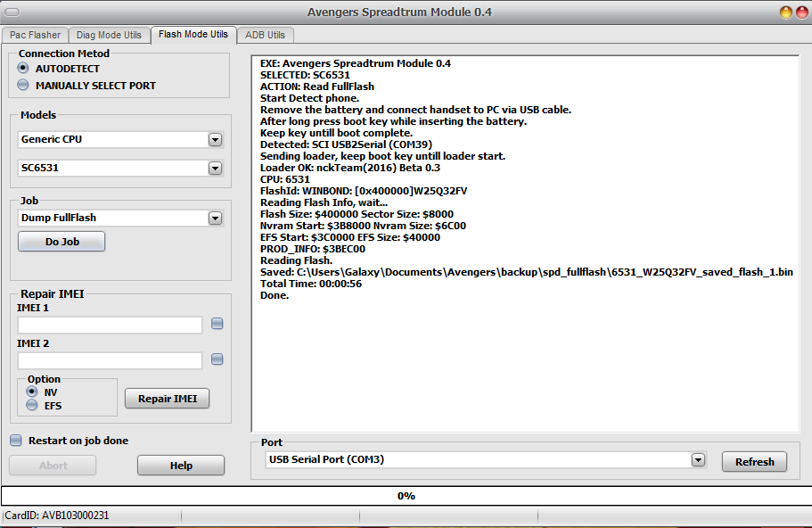Refresh the port list
Viewport: 812px width, 528px height.
(755, 462)
